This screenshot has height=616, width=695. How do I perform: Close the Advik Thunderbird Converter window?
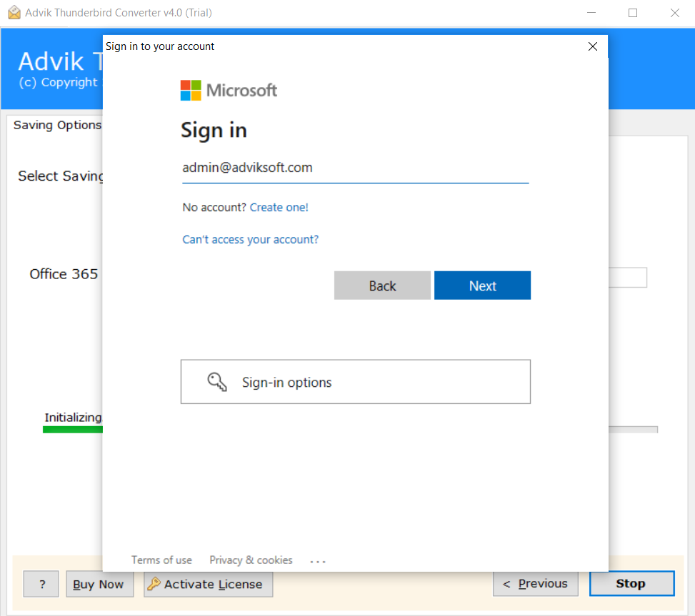[674, 13]
